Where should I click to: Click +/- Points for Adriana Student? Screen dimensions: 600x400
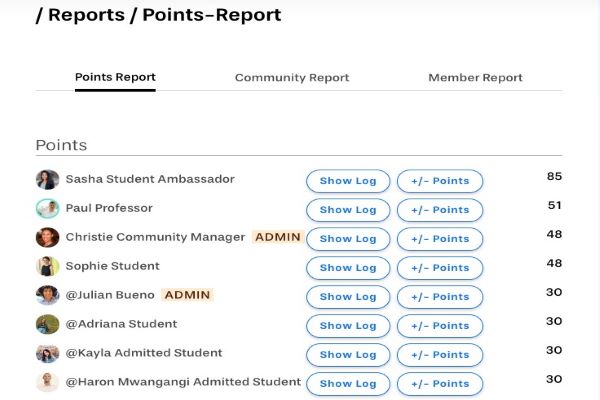tap(440, 326)
